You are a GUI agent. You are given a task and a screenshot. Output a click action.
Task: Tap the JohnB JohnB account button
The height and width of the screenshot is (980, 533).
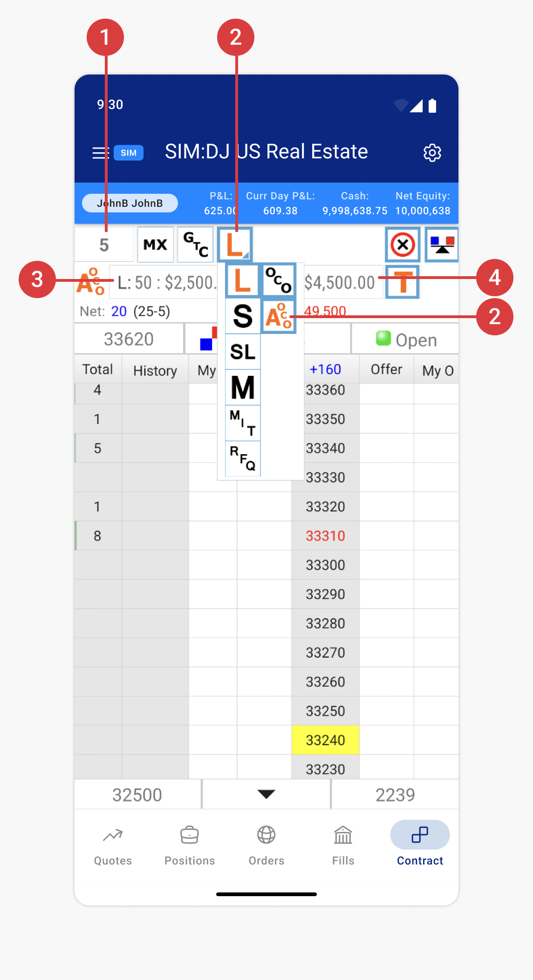click(x=130, y=203)
